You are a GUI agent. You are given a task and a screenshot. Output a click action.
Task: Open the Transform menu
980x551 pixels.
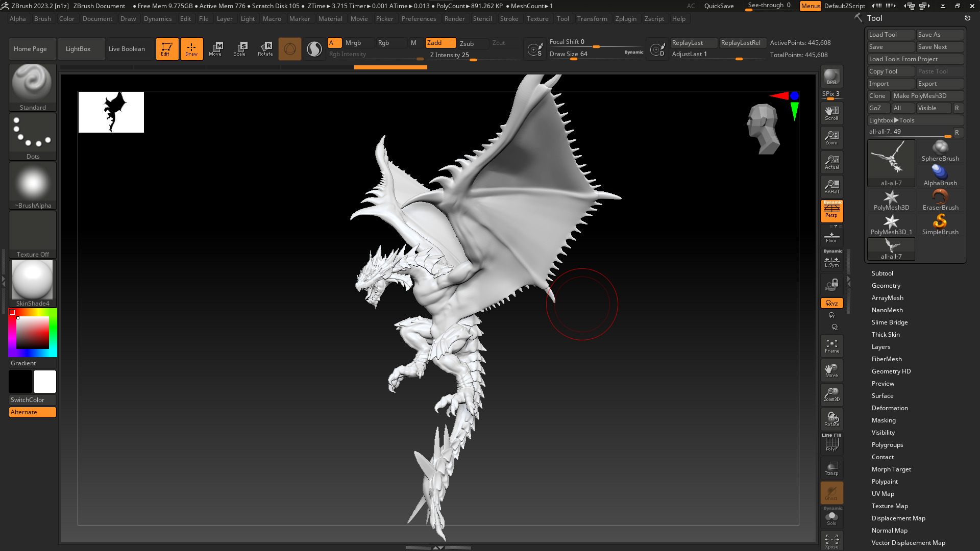[x=592, y=19]
